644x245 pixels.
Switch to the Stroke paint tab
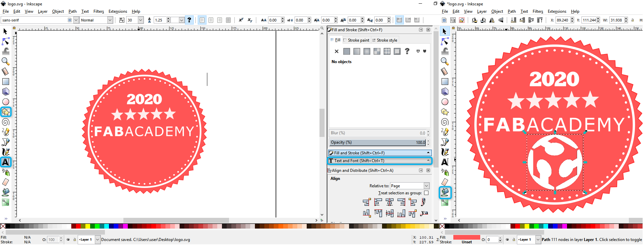[356, 40]
